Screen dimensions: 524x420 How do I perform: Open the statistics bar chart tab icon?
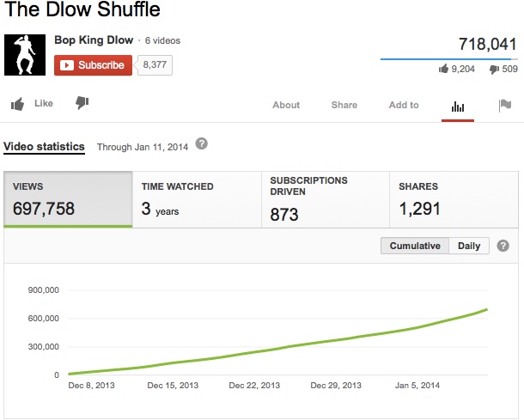[458, 107]
